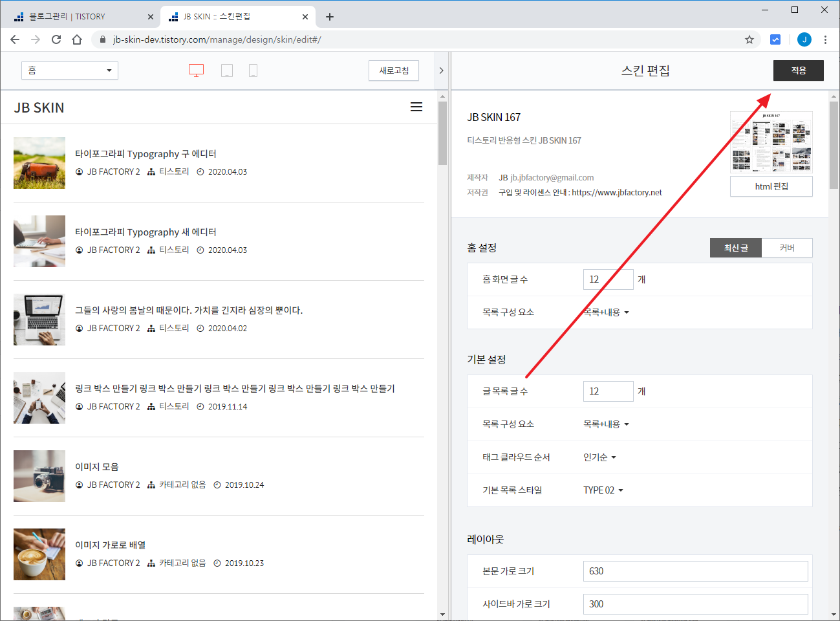
Task: Open a new browser tab
Action: [x=330, y=17]
